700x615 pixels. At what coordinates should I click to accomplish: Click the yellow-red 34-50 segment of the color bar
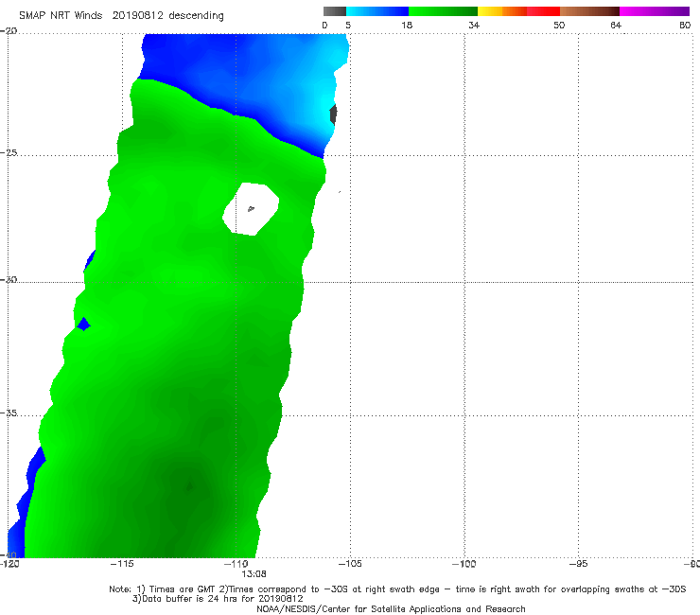coord(518,11)
